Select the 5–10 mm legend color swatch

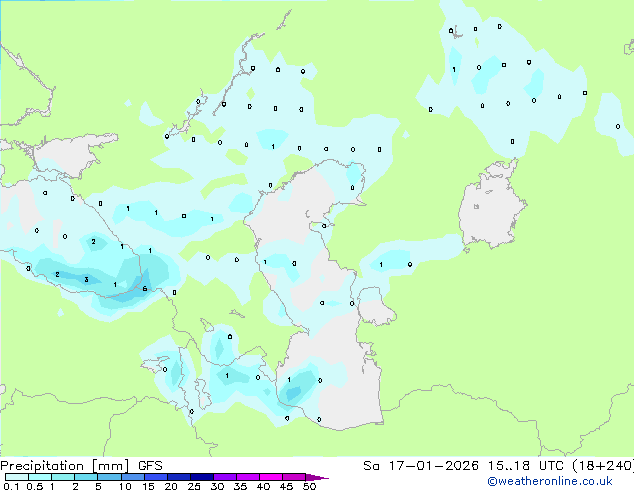point(109,477)
